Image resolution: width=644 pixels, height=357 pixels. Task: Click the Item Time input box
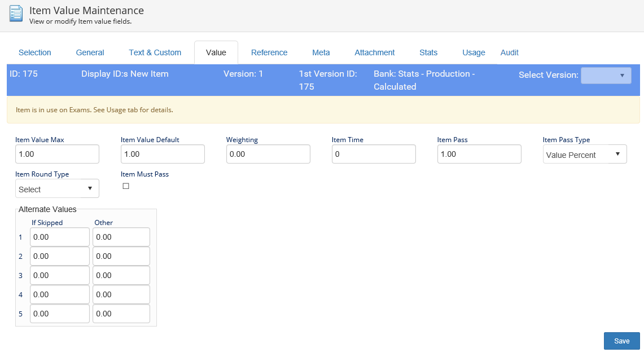click(x=374, y=154)
